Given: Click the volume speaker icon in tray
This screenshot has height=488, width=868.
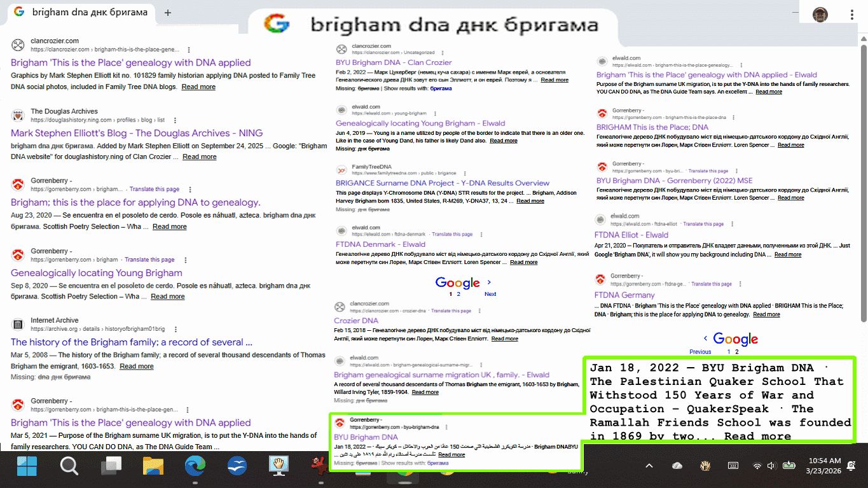Looking at the screenshot, I should pyautogui.click(x=771, y=466).
